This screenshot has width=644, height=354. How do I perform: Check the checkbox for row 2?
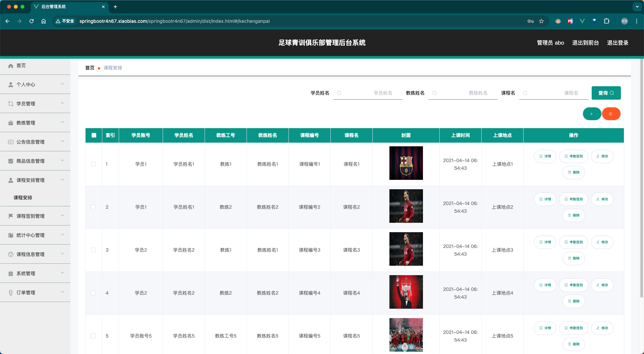93,207
